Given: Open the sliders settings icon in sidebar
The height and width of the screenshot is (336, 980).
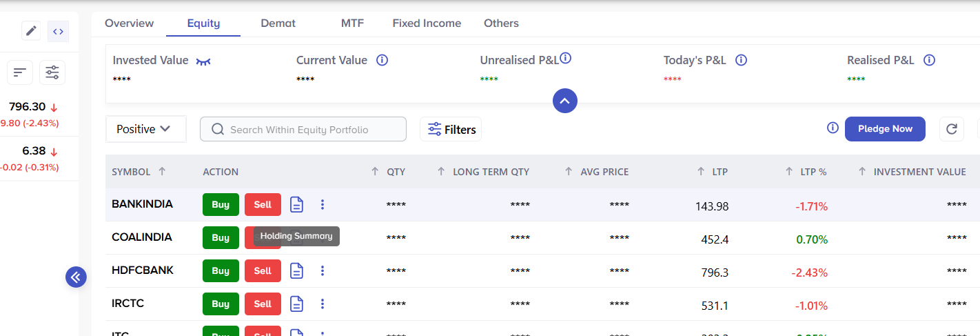Looking at the screenshot, I should click(52, 72).
